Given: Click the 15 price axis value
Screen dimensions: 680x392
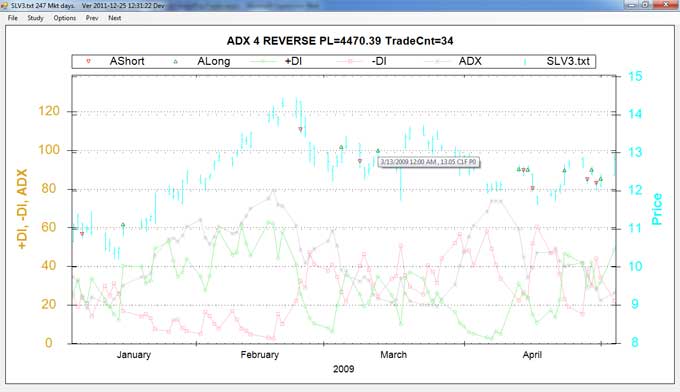Looking at the screenshot, I should coord(635,76).
